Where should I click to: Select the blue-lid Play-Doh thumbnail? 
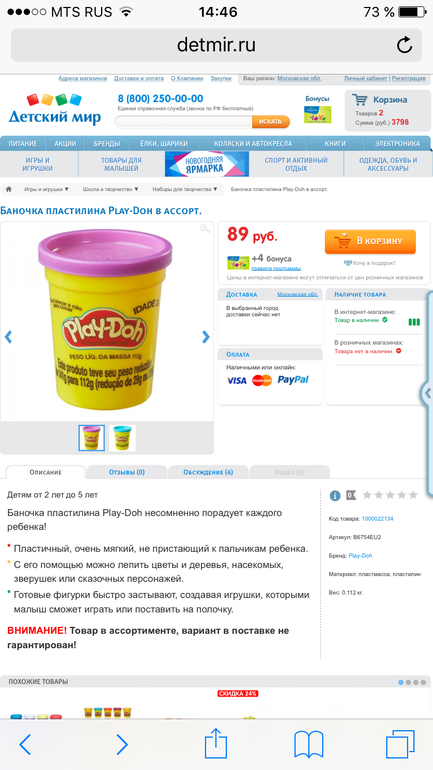122,438
